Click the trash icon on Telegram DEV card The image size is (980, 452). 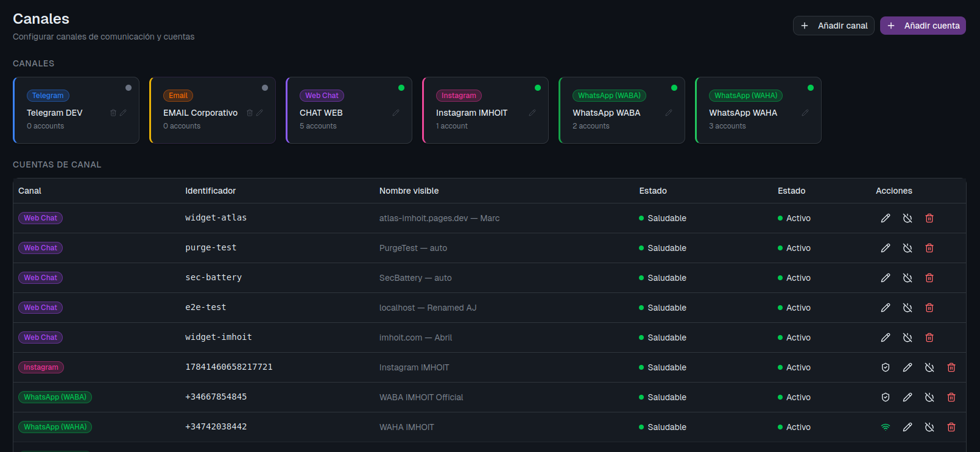(113, 113)
